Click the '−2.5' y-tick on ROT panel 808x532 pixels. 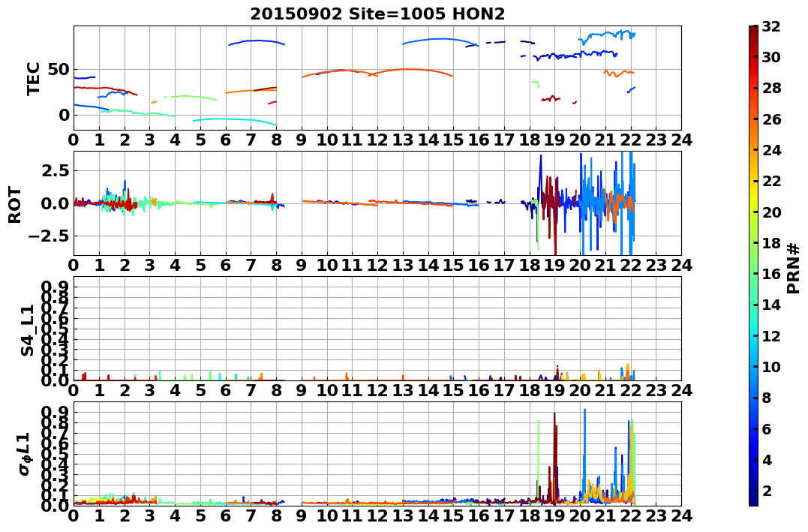coord(50,236)
